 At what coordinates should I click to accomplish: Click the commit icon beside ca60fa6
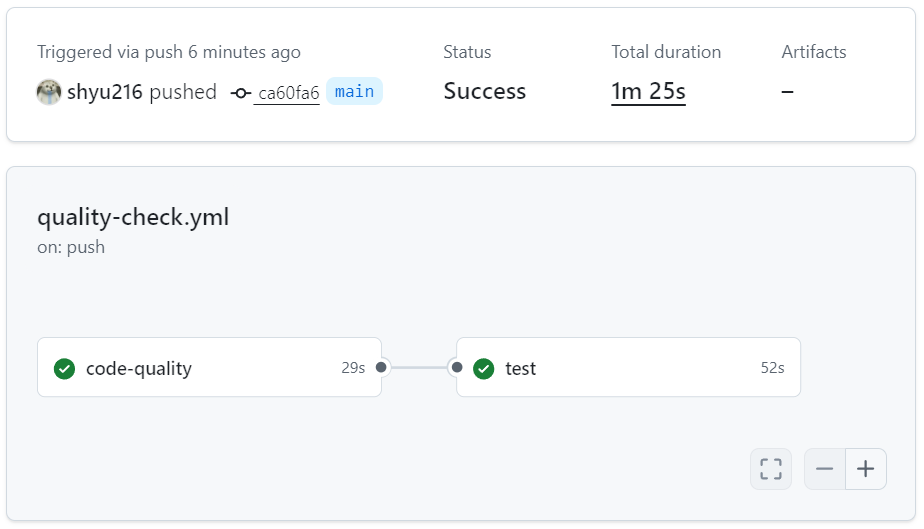pos(240,93)
